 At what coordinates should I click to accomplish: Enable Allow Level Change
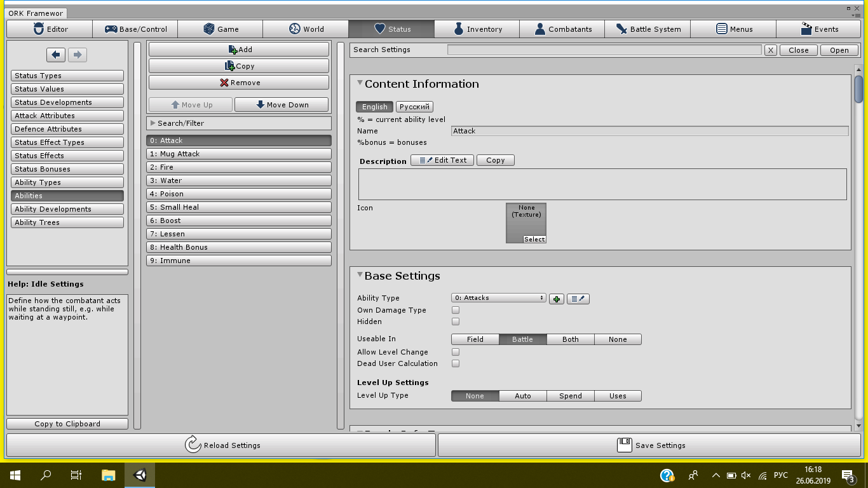click(x=455, y=352)
